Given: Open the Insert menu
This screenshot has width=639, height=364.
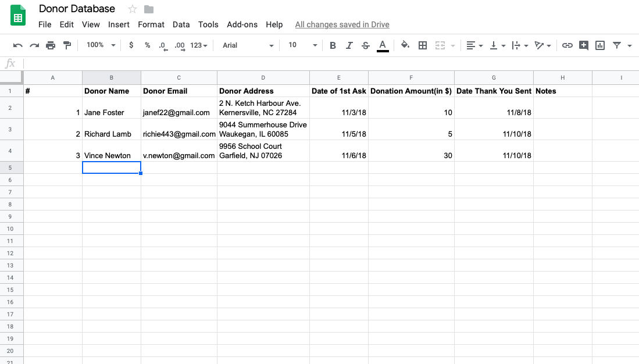Looking at the screenshot, I should click(119, 24).
